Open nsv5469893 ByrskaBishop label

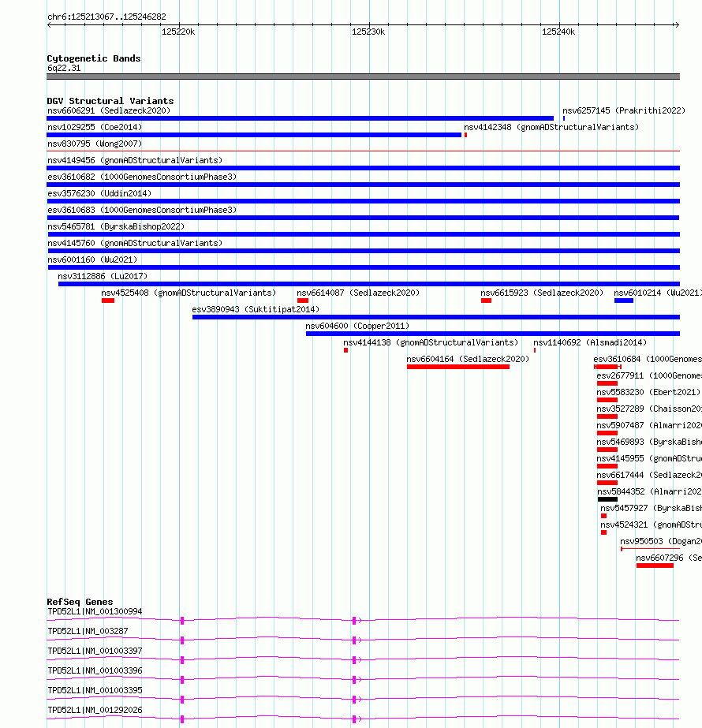(x=649, y=442)
